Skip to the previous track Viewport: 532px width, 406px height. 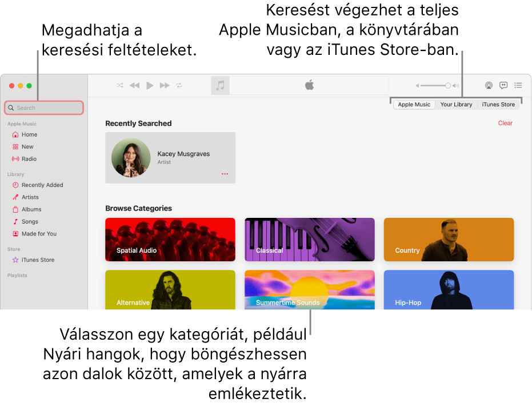pyautogui.click(x=135, y=85)
